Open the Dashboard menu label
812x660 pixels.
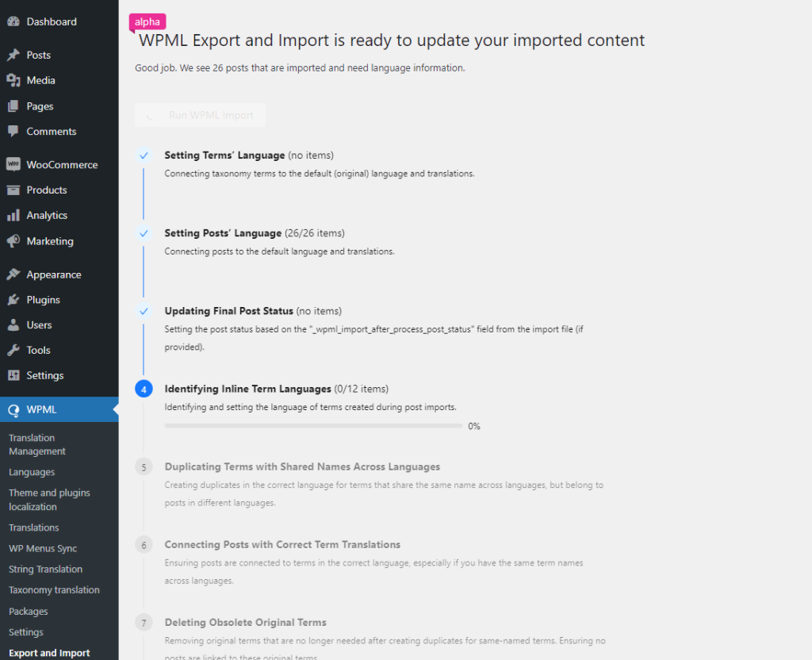tap(52, 21)
